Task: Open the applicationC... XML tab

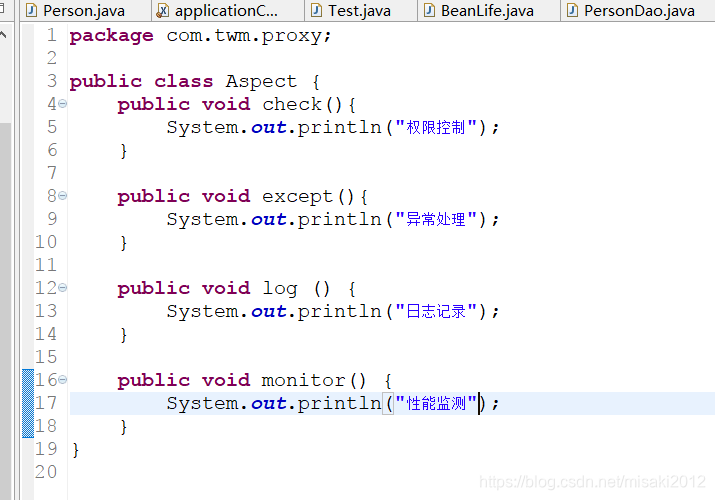Action: [226, 10]
